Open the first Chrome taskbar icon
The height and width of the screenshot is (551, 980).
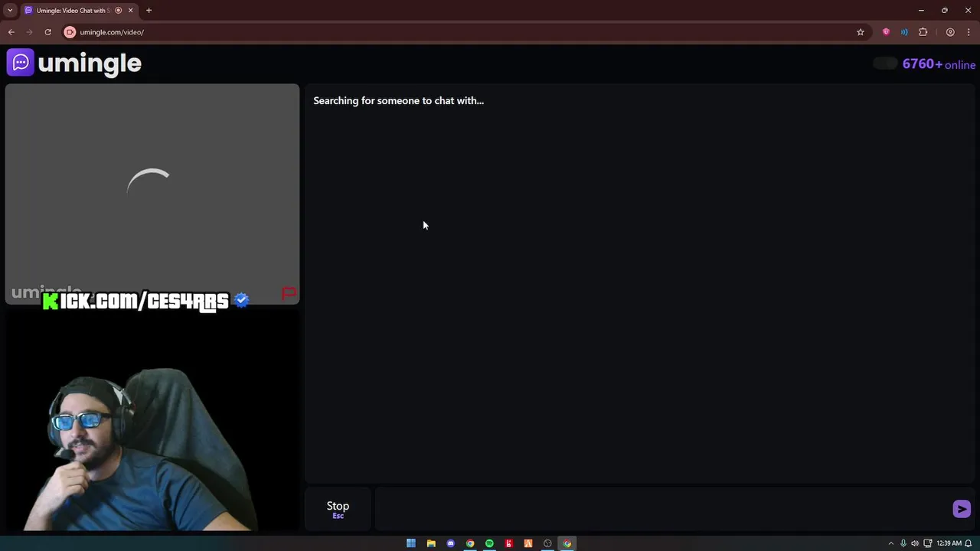tap(470, 543)
